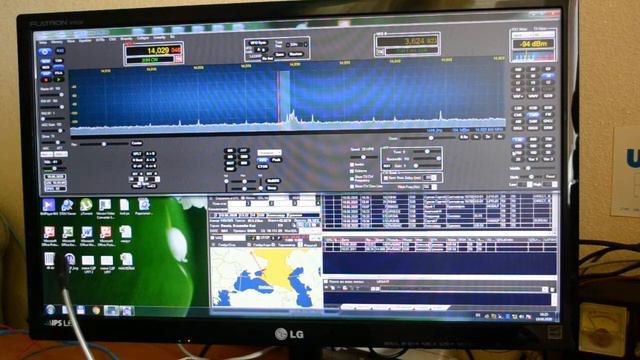Click the VFO Sync button
Viewport: 640px width, 360px height.
258,43
